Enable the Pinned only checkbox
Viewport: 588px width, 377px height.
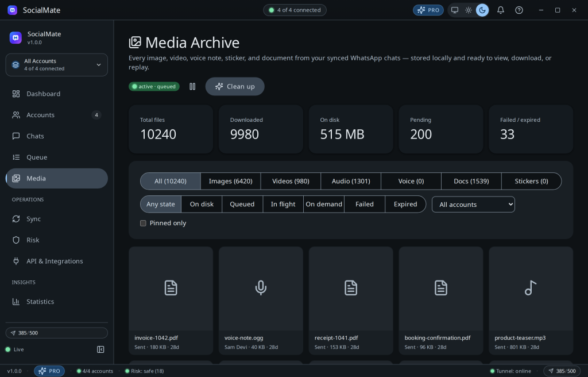(143, 224)
